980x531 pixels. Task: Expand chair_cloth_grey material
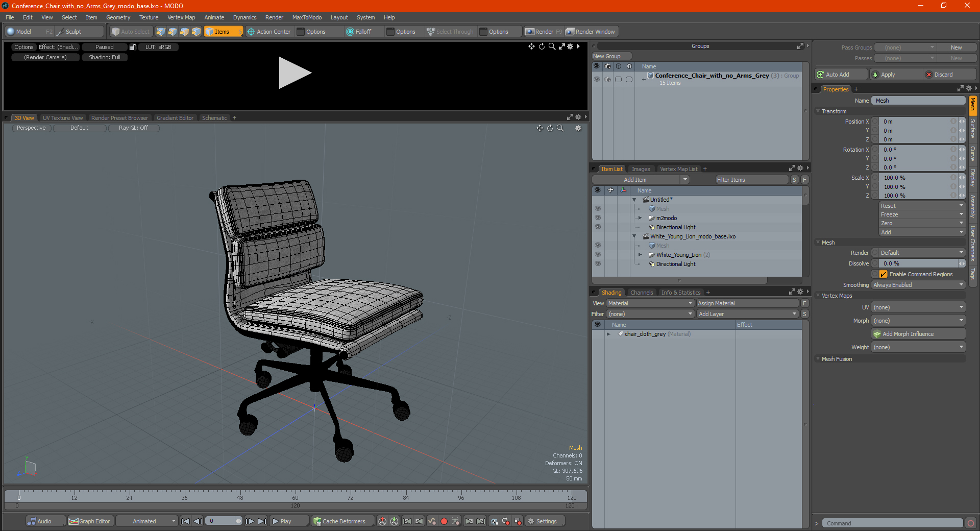pos(608,334)
